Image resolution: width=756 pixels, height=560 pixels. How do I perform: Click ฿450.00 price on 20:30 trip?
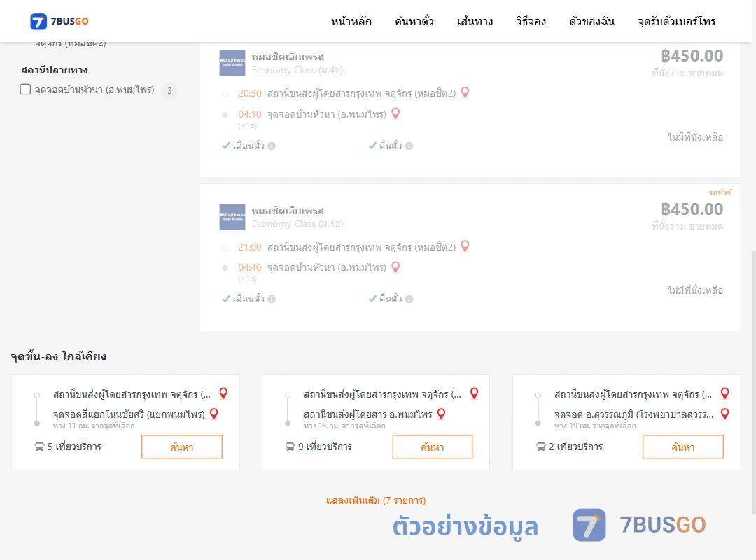(x=692, y=56)
